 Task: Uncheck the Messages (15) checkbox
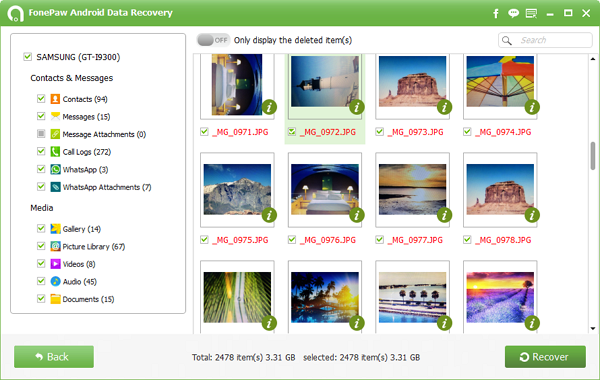(41, 116)
